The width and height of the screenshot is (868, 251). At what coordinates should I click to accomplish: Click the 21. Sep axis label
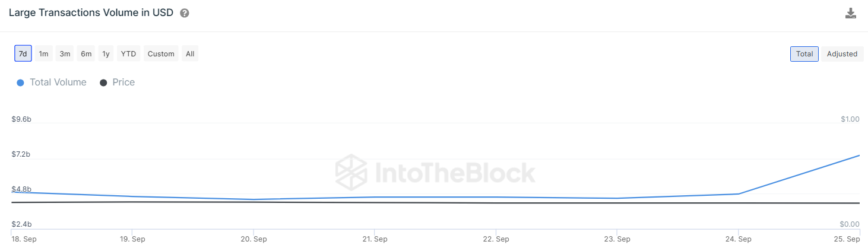[x=375, y=239]
